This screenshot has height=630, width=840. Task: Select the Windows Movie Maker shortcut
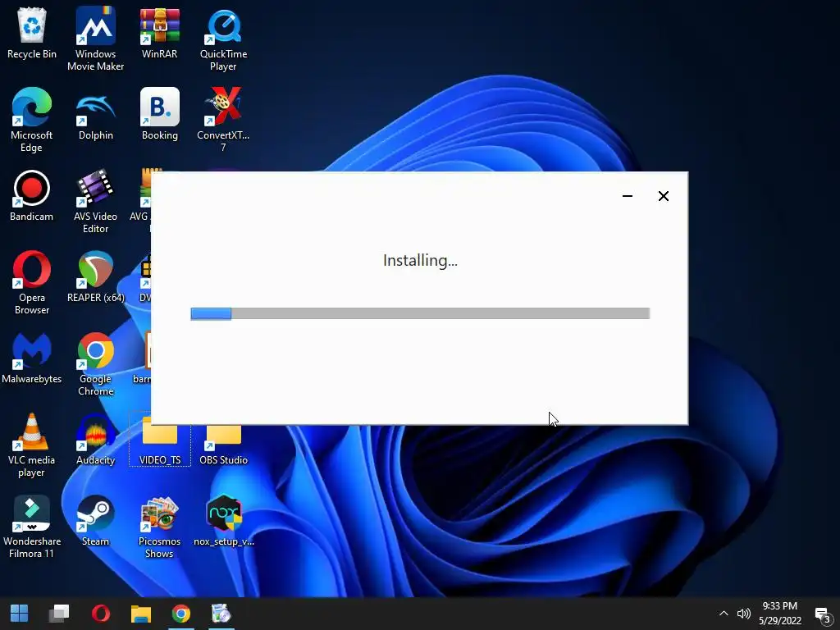tap(95, 39)
